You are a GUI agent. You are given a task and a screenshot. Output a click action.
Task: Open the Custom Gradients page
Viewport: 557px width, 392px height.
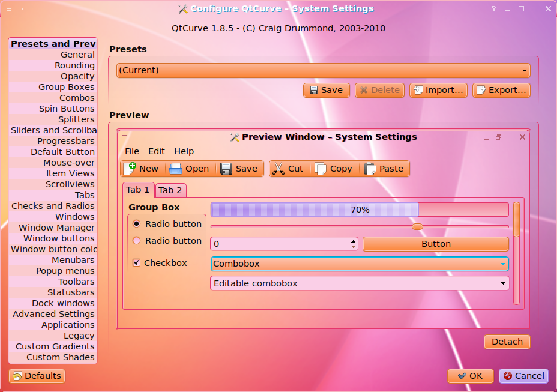(53, 346)
